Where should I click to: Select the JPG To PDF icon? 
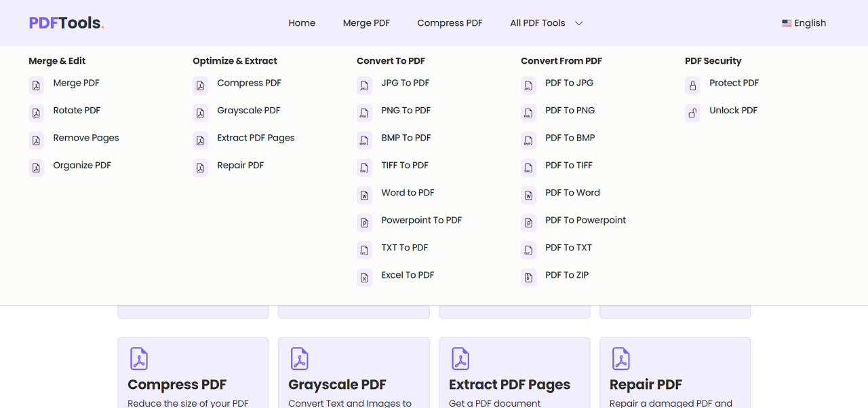(x=364, y=85)
